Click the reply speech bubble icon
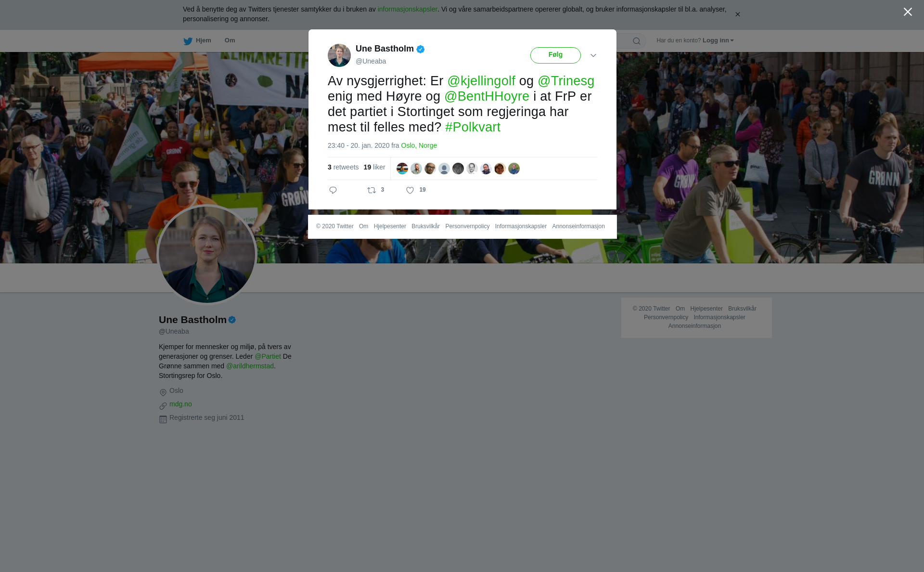Screen dimensions: 924x572 (x=333, y=190)
